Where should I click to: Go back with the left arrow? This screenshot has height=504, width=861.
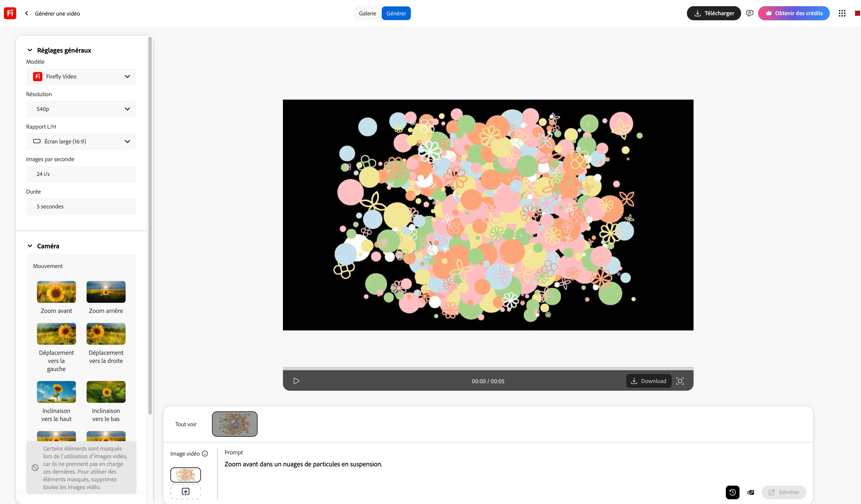point(27,13)
